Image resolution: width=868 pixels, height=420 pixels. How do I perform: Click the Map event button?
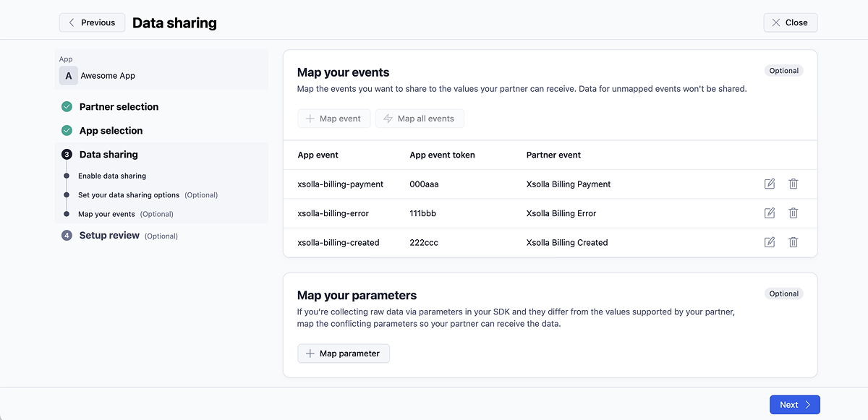(x=333, y=119)
